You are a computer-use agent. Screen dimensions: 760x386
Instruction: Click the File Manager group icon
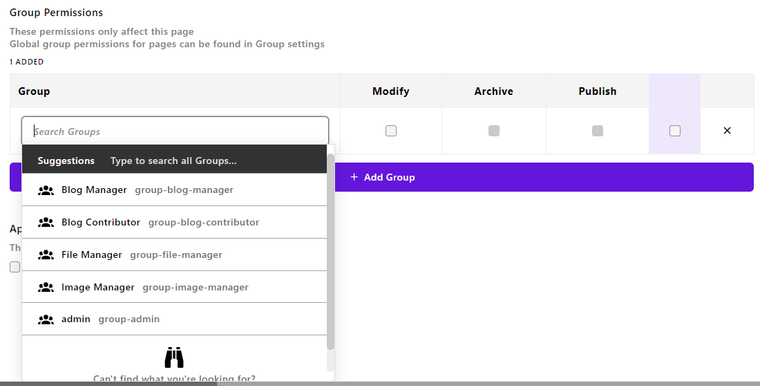(46, 255)
